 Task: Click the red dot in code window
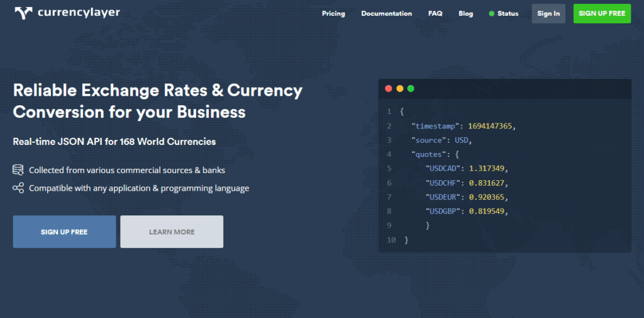(x=388, y=89)
